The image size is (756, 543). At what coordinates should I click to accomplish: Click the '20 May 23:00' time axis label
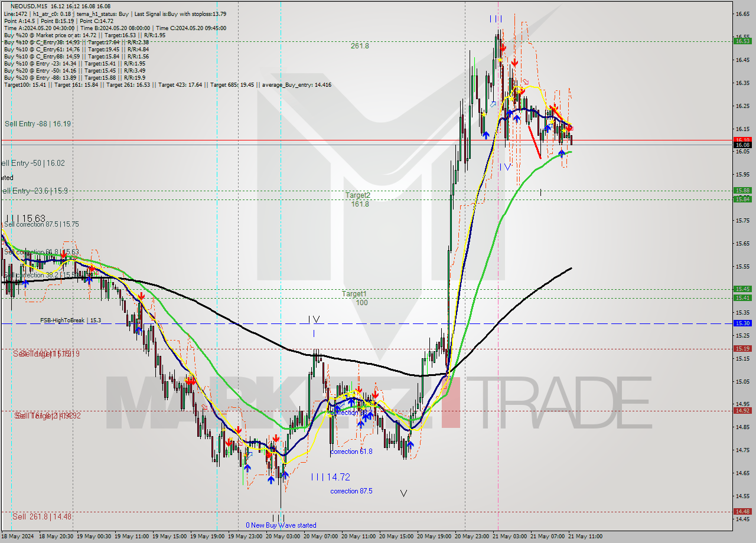pyautogui.click(x=471, y=537)
